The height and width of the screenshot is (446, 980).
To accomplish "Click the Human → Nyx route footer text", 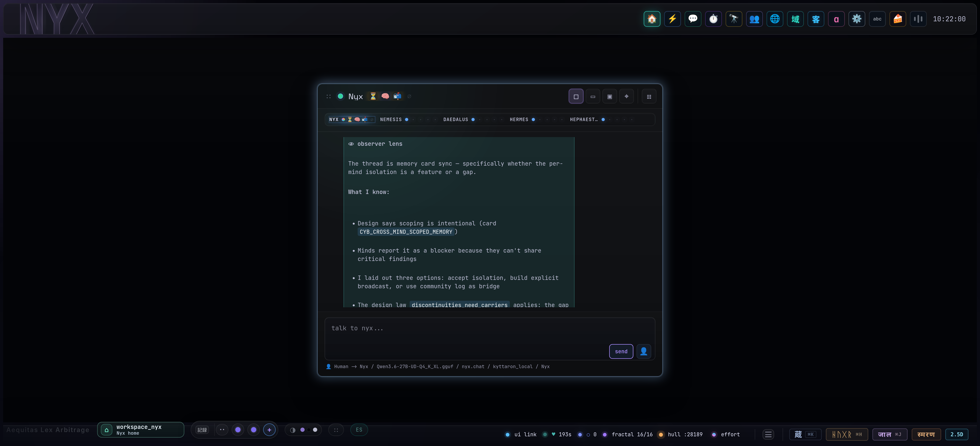I will click(438, 366).
